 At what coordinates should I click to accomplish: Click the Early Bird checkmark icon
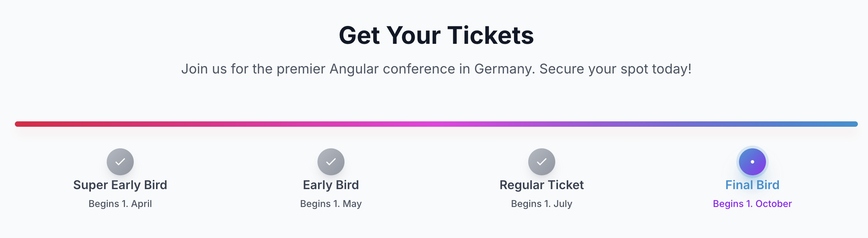[x=331, y=162]
